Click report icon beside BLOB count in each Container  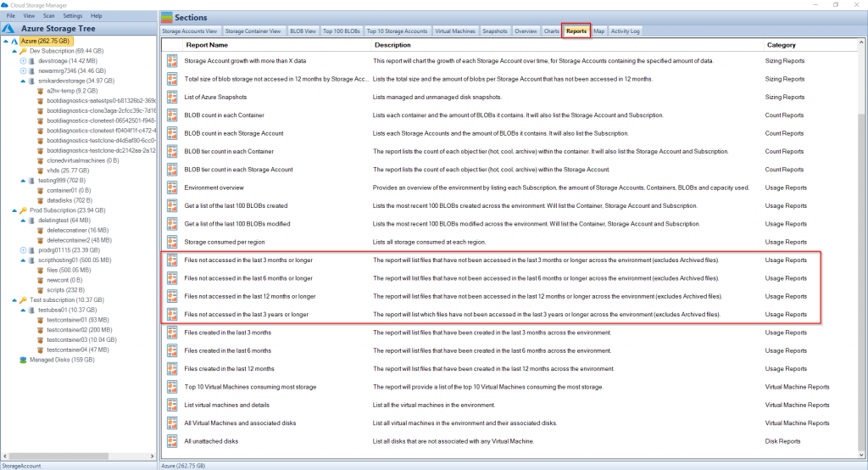coord(172,115)
